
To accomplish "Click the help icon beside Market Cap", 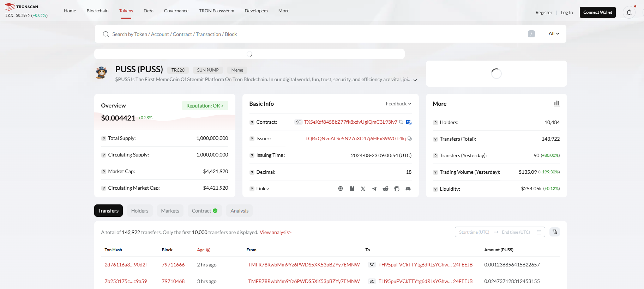I will (104, 172).
